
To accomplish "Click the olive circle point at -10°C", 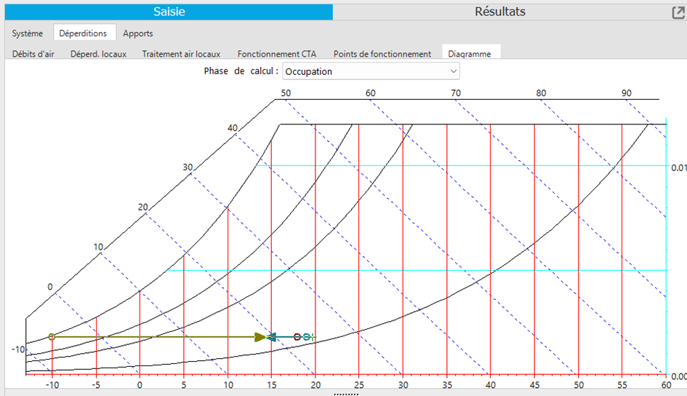I will pyautogui.click(x=52, y=337).
